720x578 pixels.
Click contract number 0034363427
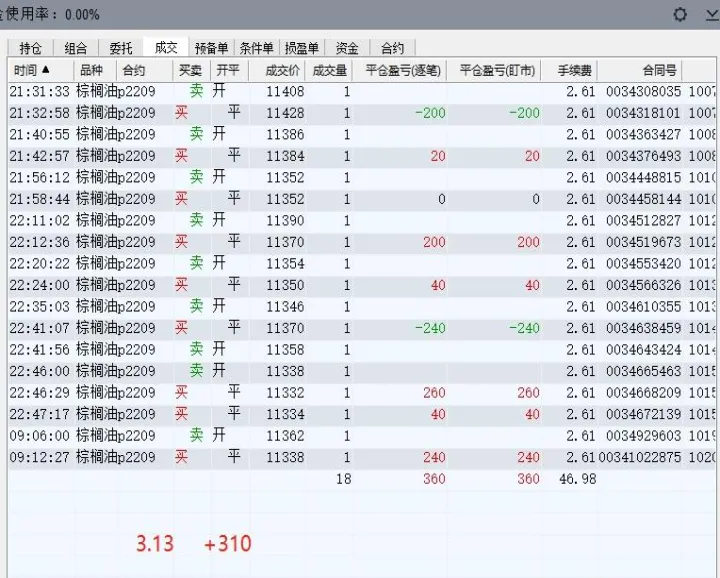[x=643, y=135]
